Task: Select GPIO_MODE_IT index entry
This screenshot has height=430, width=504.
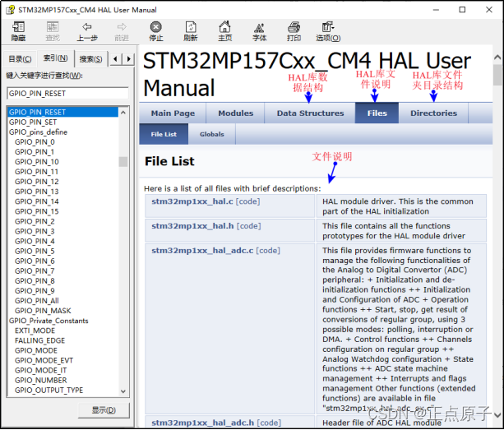Action: click(40, 371)
